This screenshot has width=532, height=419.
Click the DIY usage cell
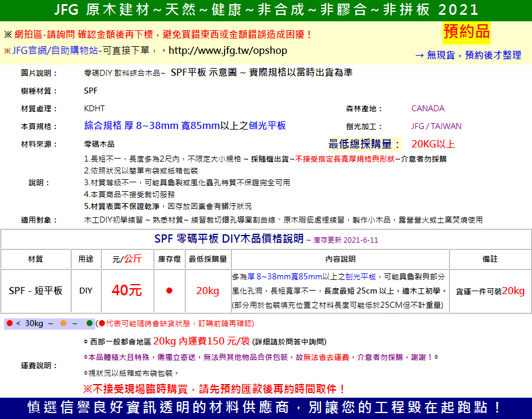coord(86,291)
